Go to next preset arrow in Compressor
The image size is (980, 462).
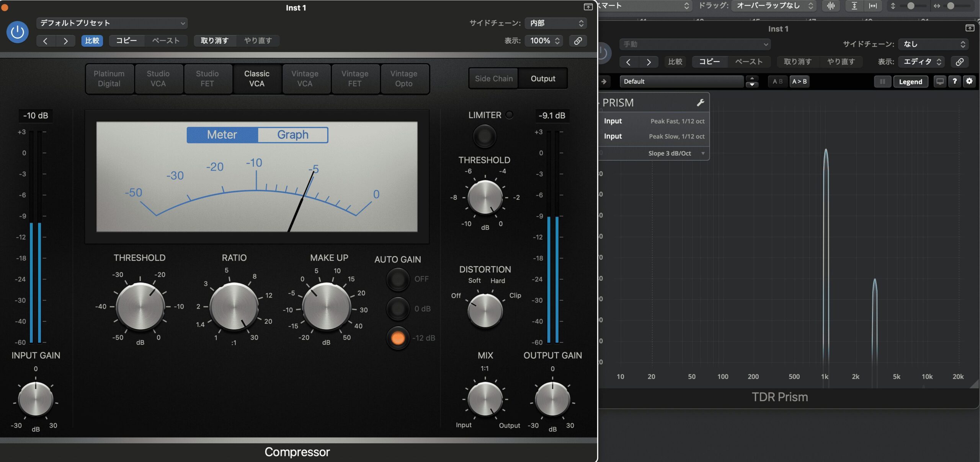pyautogui.click(x=65, y=41)
